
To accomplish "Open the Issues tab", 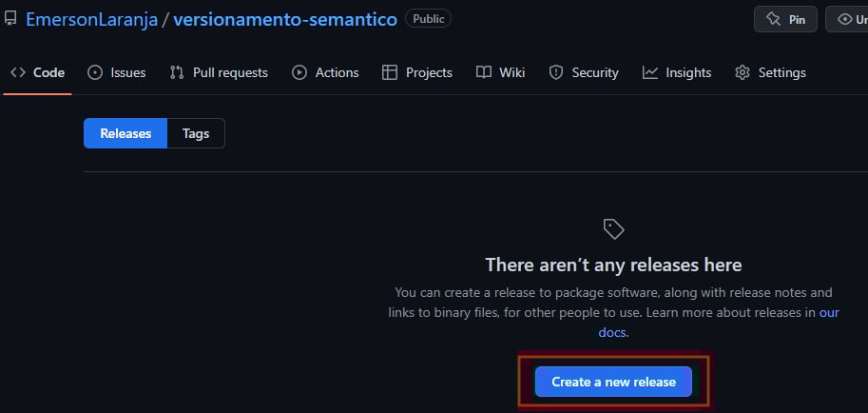I will [117, 72].
